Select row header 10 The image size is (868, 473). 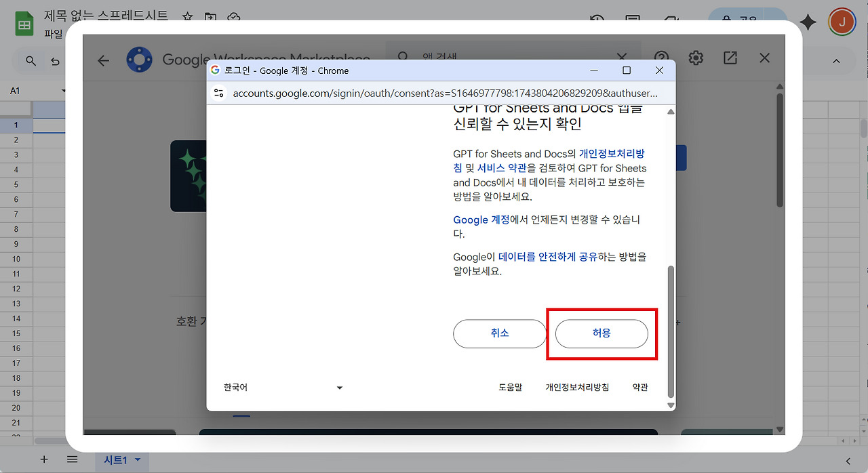[16, 259]
